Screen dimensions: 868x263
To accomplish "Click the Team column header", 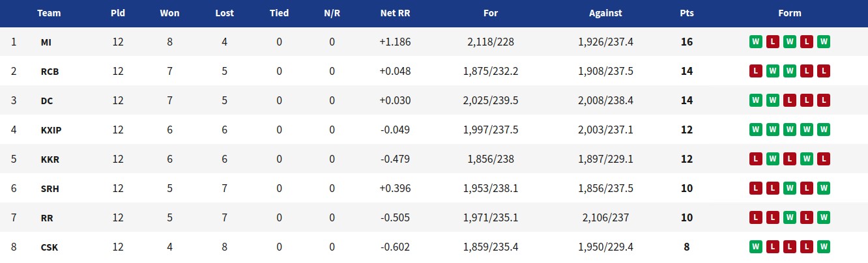I will click(x=49, y=13).
